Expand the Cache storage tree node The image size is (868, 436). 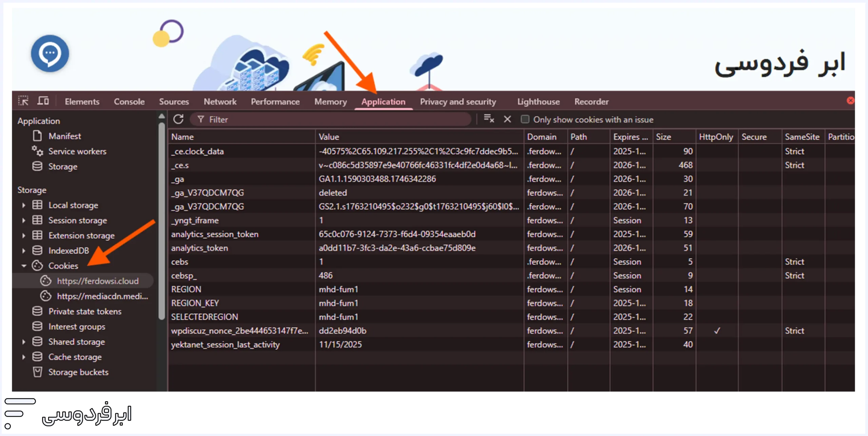pyautogui.click(x=24, y=357)
